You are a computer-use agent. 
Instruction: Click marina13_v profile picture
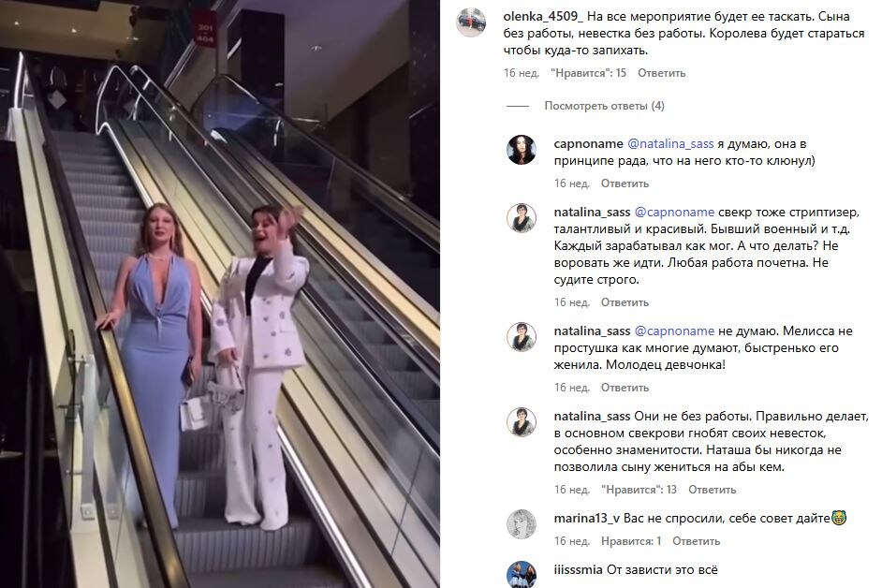coord(522,524)
